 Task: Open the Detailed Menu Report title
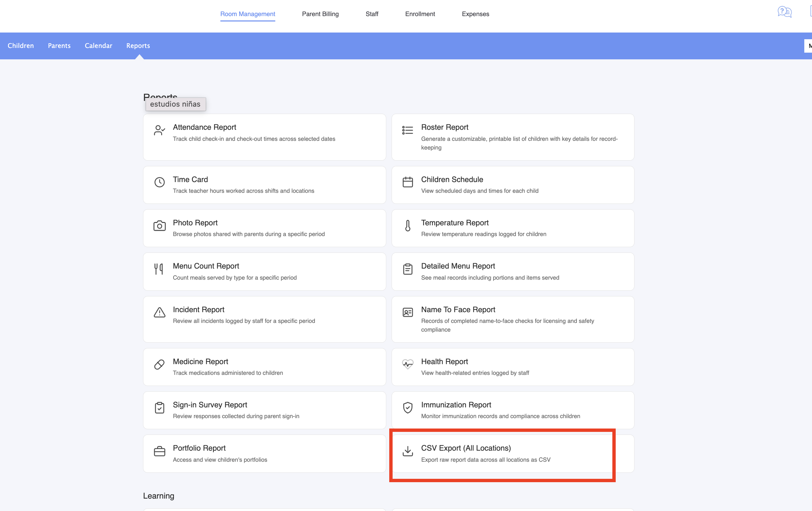pos(458,266)
